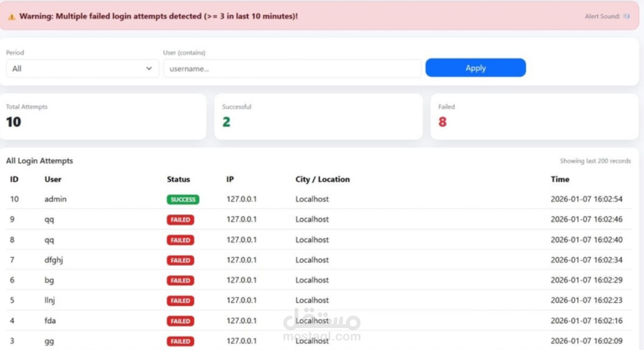
Task: Click the failed login warning message text
Action: click(159, 16)
